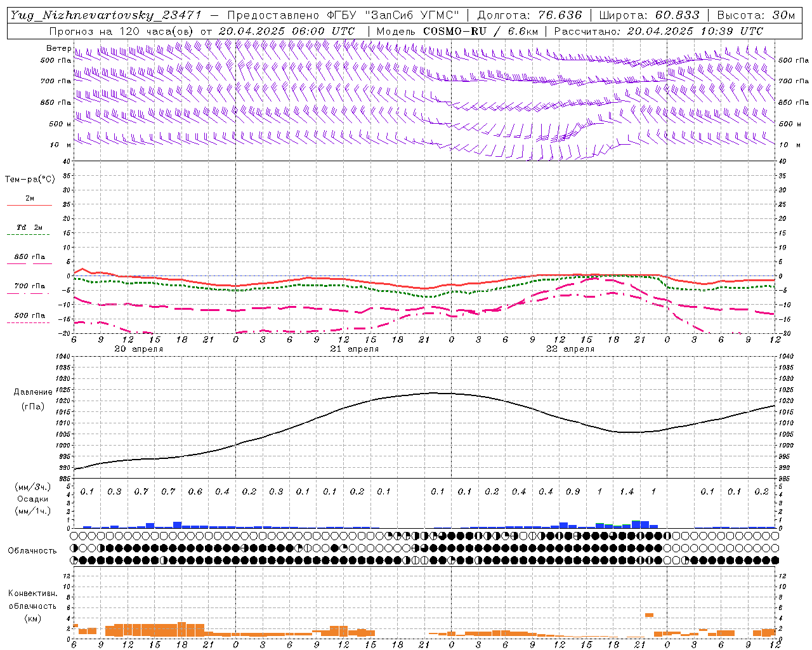Click the Td 2м legend entry

[x=30, y=227]
